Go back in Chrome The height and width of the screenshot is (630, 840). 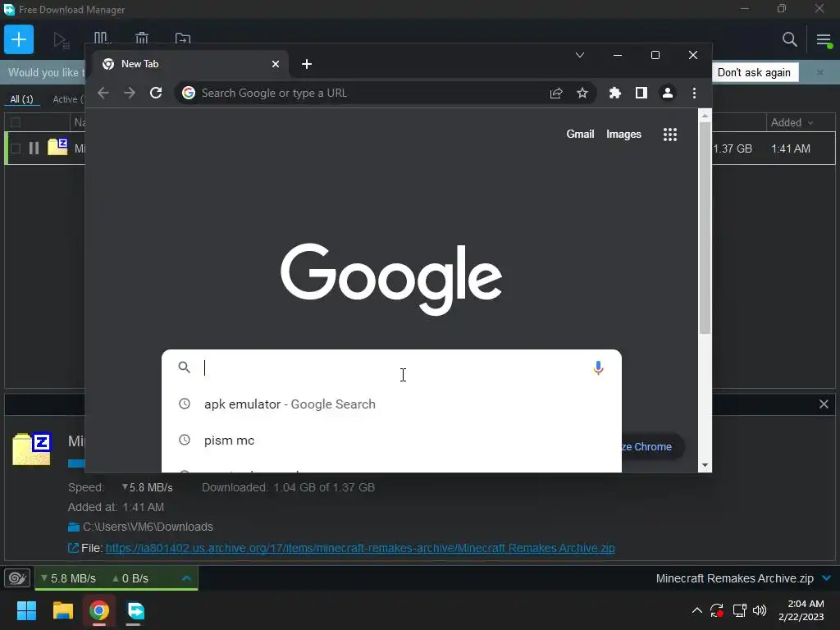pyautogui.click(x=103, y=93)
